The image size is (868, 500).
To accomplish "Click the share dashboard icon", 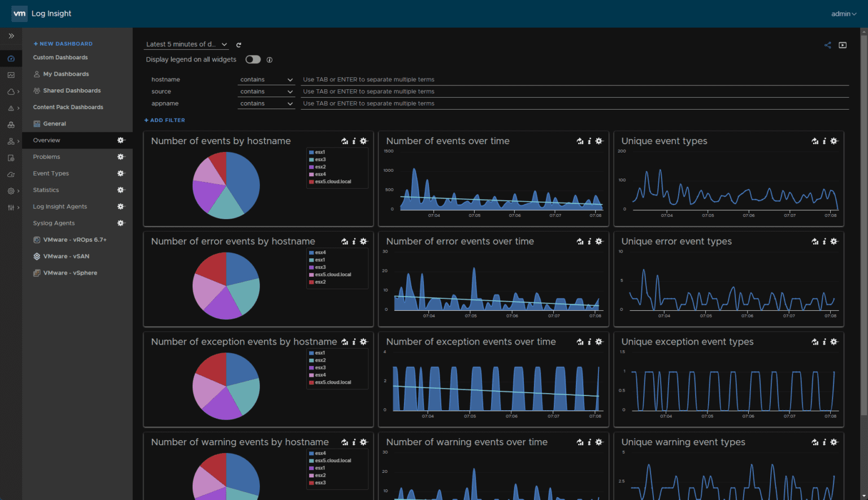I will [827, 45].
